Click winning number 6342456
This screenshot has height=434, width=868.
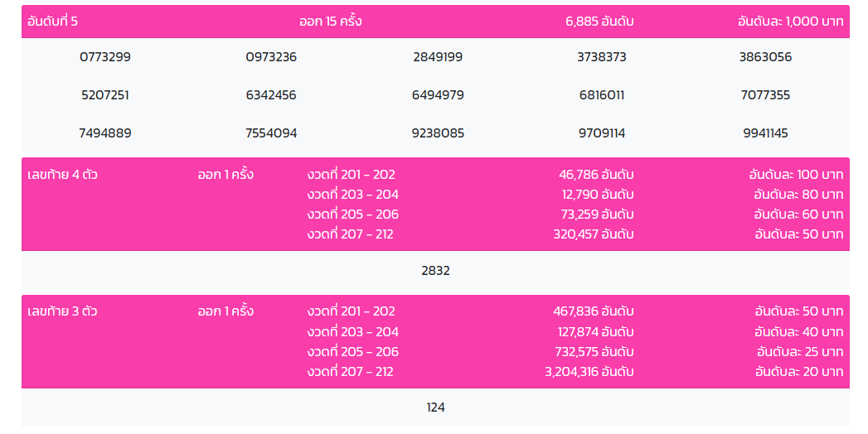pos(271,95)
